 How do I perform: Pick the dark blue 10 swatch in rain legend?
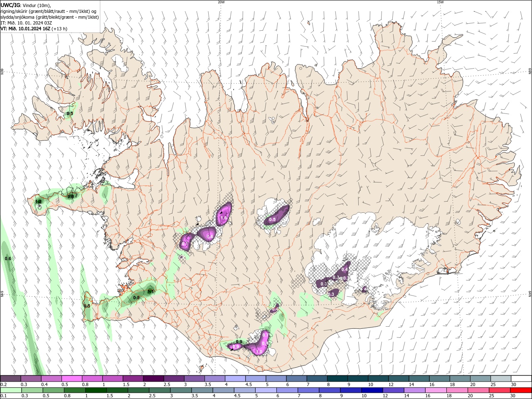[372, 390]
